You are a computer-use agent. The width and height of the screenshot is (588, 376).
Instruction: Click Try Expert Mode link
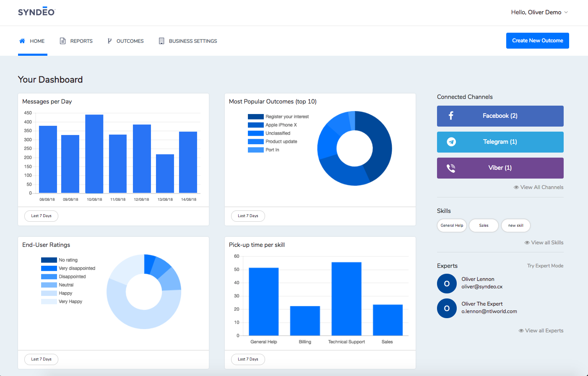[x=545, y=266]
